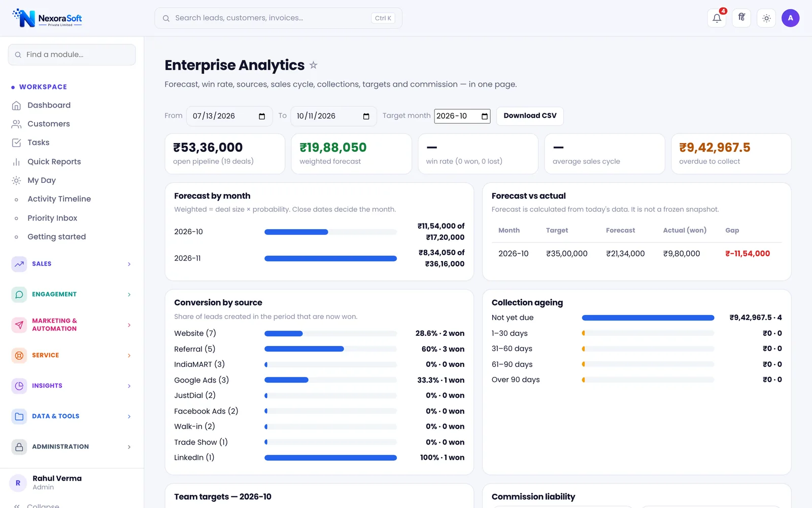Viewport: 812px width, 508px height.
Task: Open the Tasks module
Action: coord(72,143)
